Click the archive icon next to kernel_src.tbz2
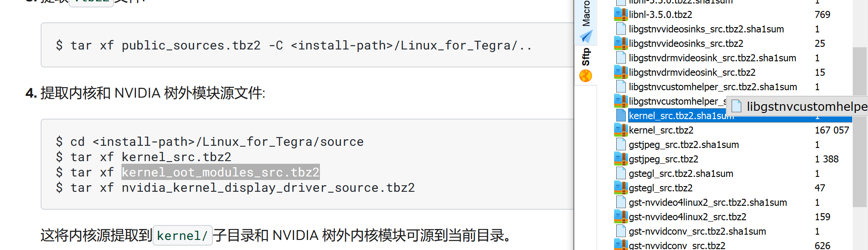 (x=621, y=130)
